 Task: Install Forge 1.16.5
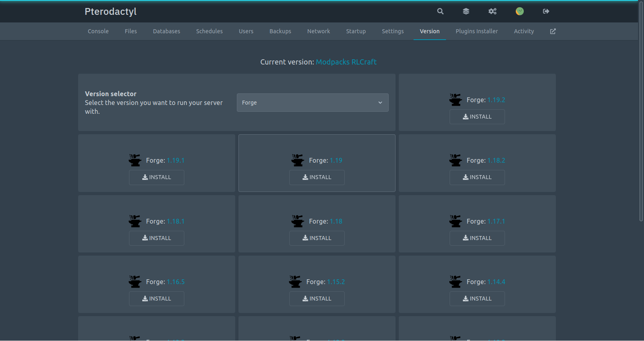(156, 299)
